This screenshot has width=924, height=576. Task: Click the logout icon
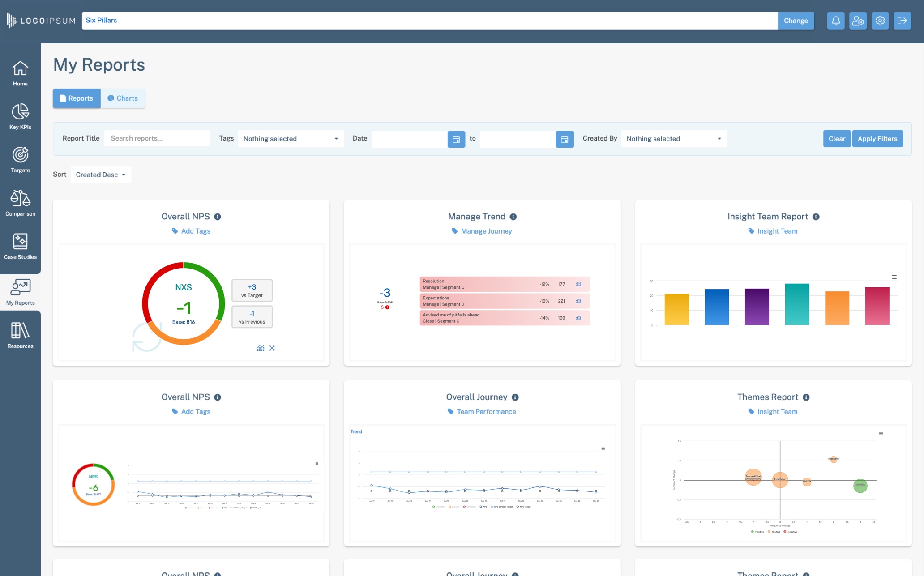(x=902, y=20)
